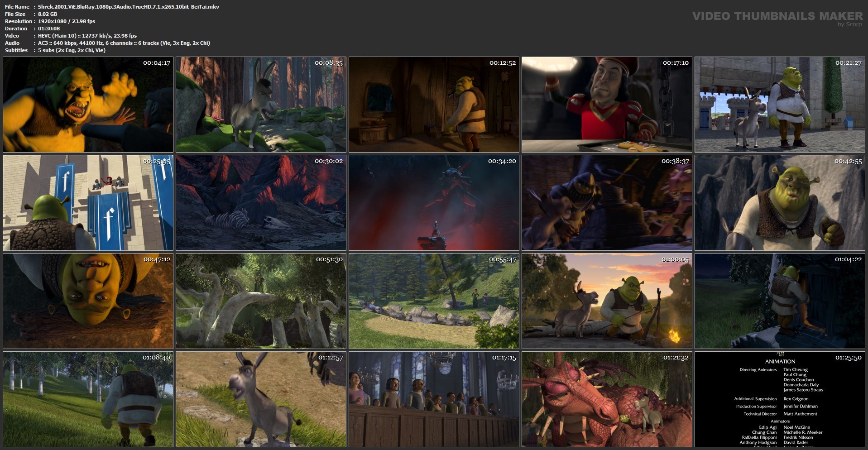Click the 'Jennifer Dahlman' credit name

(801, 407)
